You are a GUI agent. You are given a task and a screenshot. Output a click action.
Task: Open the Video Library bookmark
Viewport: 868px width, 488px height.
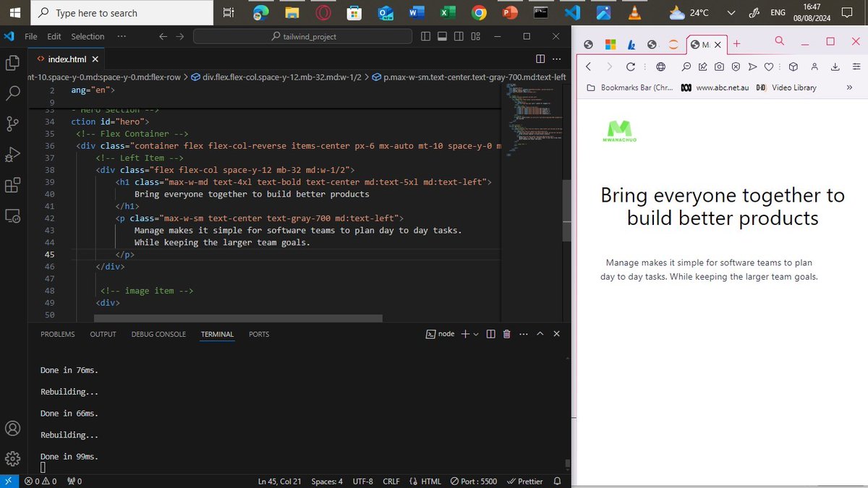786,87
